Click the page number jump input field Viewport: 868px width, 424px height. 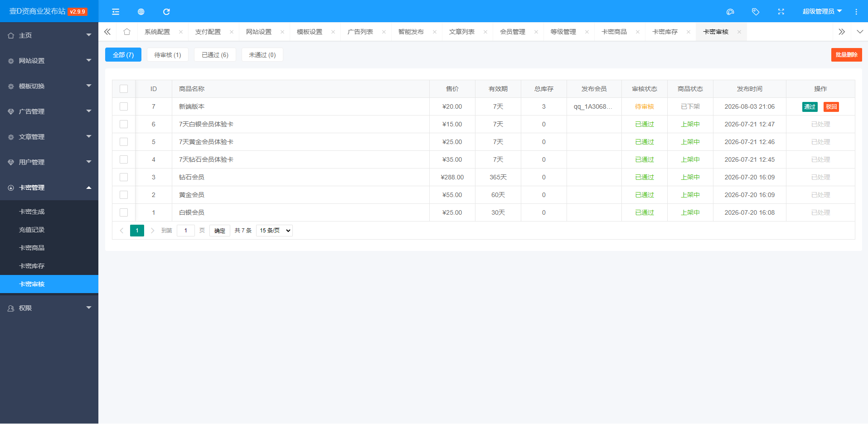point(186,231)
